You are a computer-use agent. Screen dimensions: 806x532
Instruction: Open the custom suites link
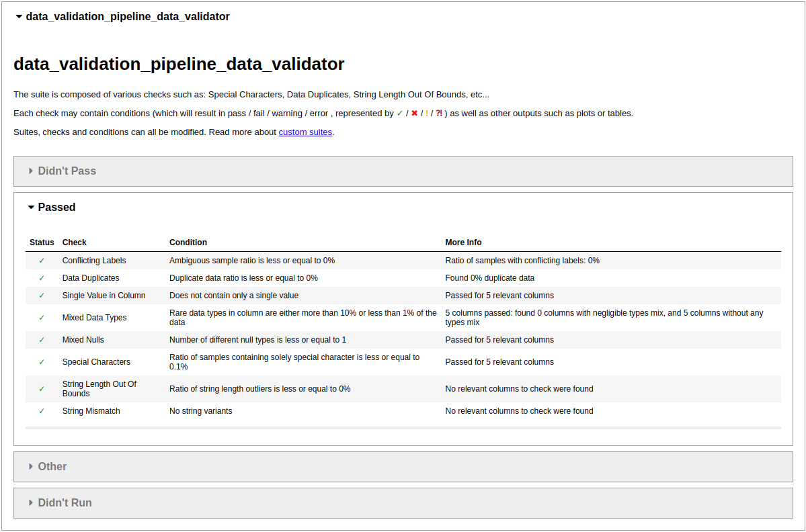coord(305,132)
